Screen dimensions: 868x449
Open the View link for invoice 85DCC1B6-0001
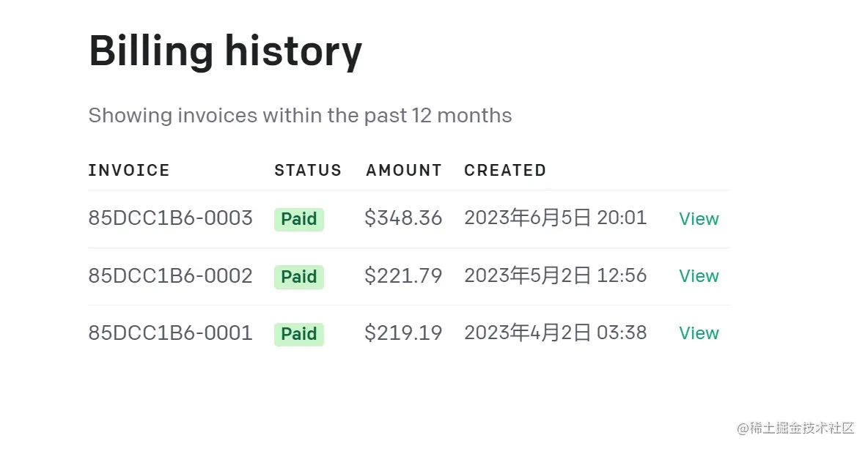click(699, 333)
